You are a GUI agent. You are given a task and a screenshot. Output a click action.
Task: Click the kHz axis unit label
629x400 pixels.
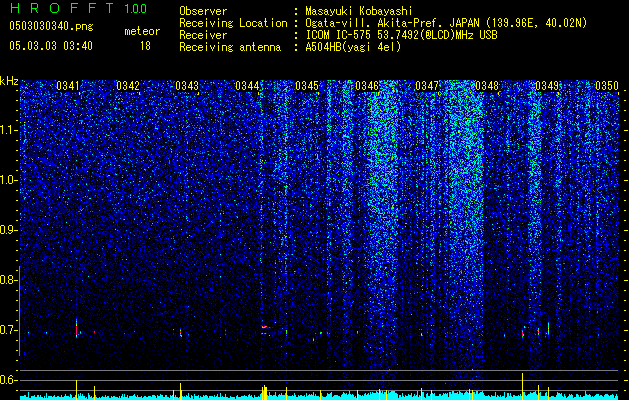[9, 81]
